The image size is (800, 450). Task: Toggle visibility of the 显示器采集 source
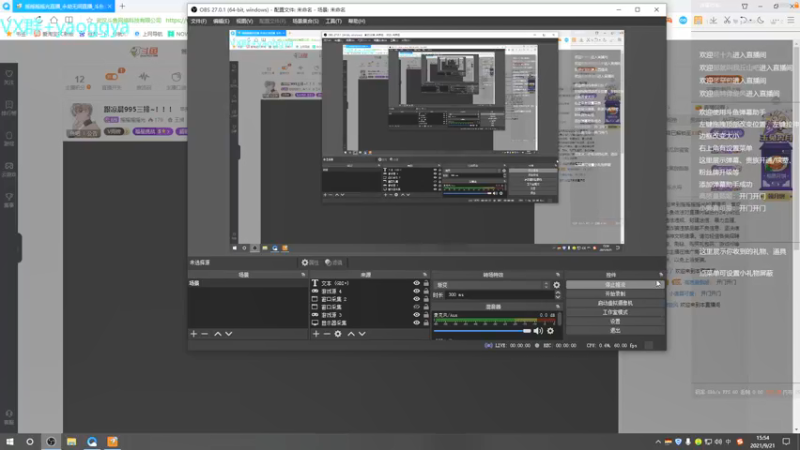pos(416,323)
